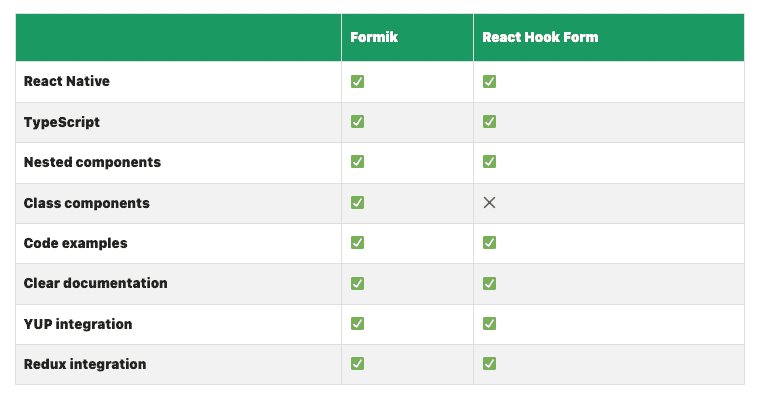Click React Hook Form checkmark for Clear documentation

coord(489,283)
